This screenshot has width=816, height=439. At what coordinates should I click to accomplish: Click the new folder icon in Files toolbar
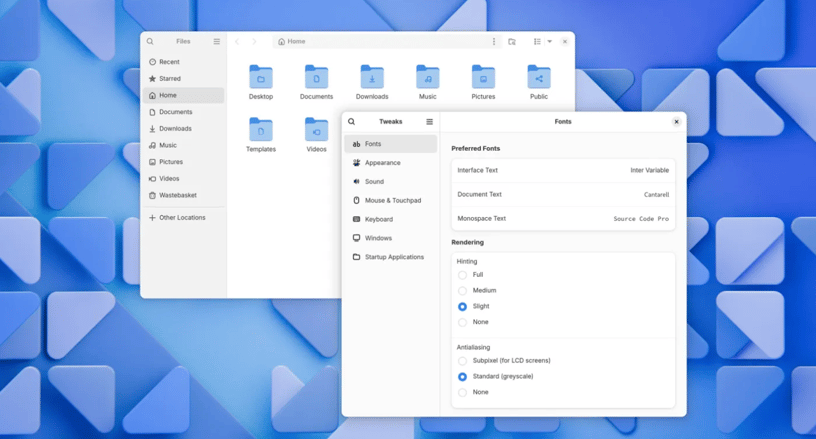pos(512,42)
